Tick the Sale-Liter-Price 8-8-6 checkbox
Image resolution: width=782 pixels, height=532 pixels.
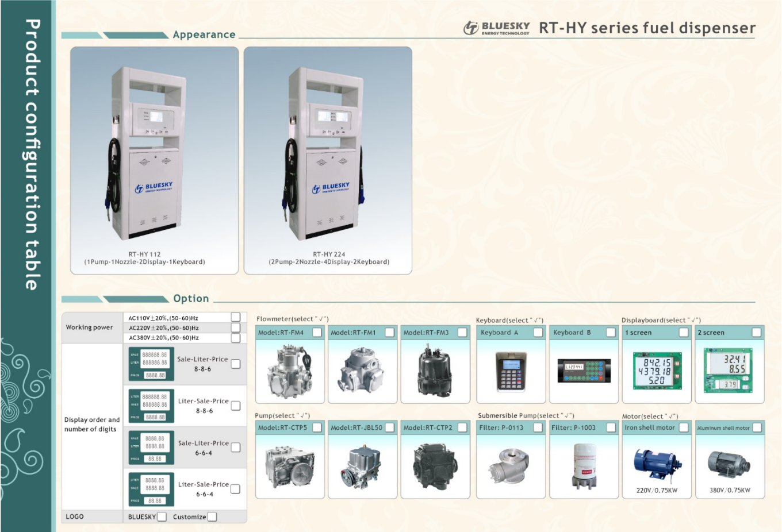[236, 364]
